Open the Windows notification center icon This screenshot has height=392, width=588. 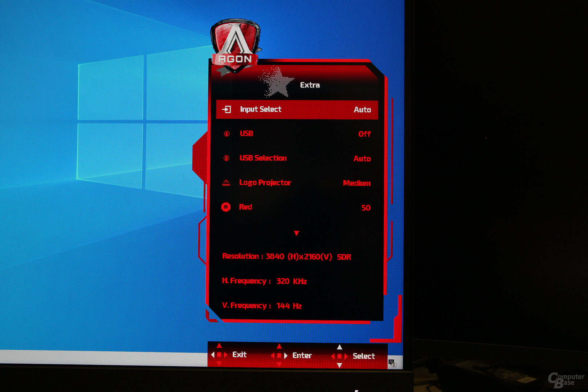[392, 363]
